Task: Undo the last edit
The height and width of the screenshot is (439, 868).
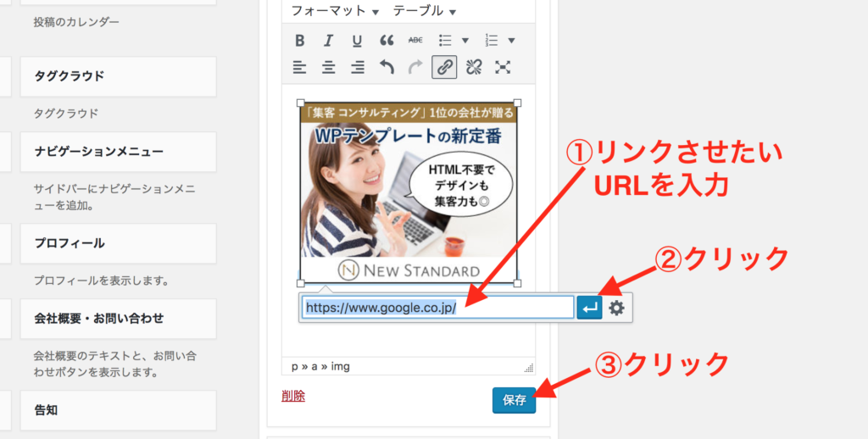Action: [387, 67]
